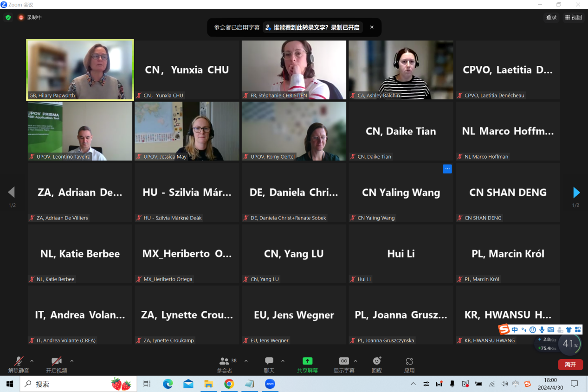
Task: Click the show captions CC icon
Action: pyautogui.click(x=343, y=361)
